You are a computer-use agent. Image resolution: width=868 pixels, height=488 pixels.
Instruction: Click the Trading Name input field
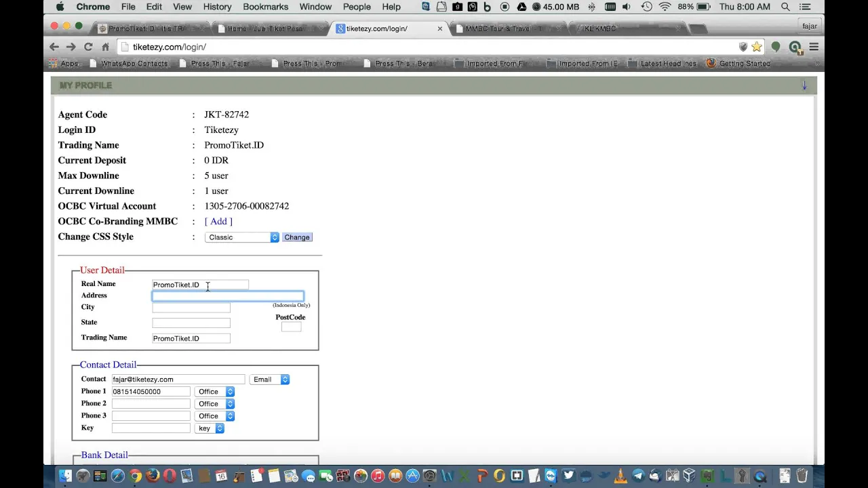[191, 338]
